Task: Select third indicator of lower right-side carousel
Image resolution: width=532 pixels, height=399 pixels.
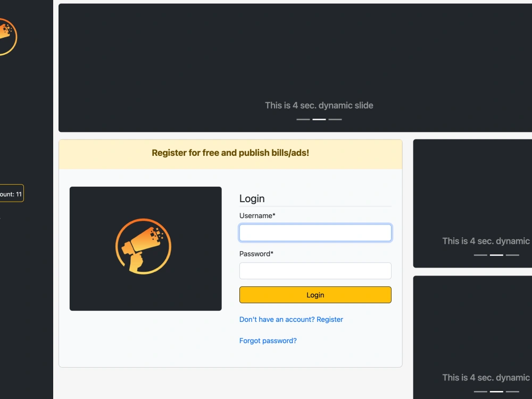Action: coord(512,392)
